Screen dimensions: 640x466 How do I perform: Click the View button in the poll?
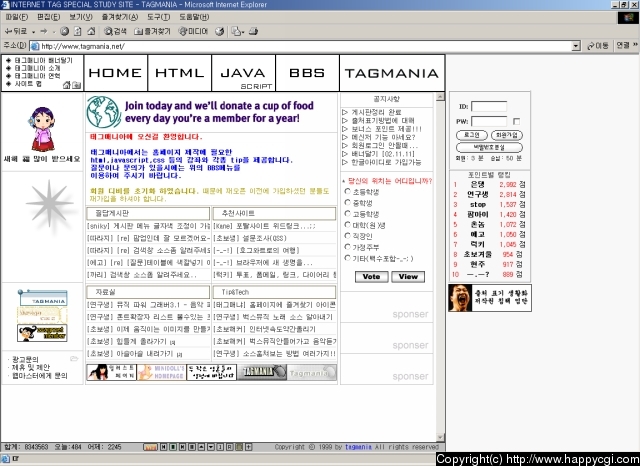coord(408,277)
